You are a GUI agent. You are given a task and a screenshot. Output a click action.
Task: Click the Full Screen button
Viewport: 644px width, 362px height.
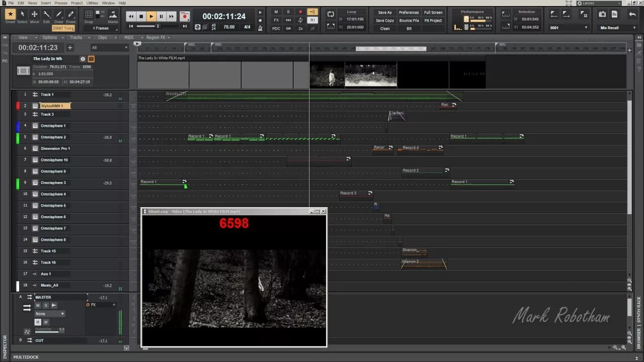click(433, 13)
